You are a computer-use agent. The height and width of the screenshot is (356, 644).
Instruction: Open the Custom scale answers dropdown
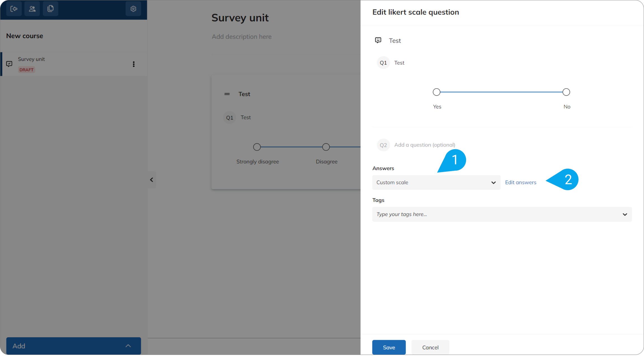tap(436, 182)
